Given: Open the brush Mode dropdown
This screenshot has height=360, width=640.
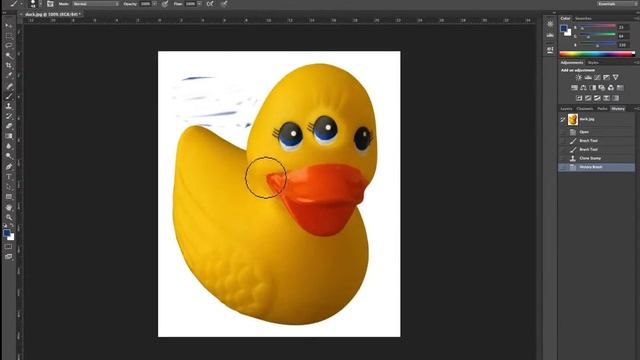Looking at the screenshot, I should [96, 4].
